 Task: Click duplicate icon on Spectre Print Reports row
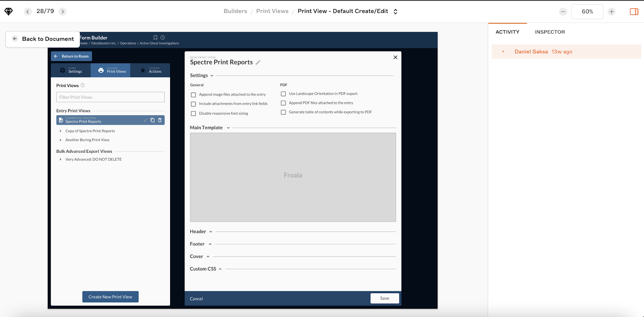[153, 120]
